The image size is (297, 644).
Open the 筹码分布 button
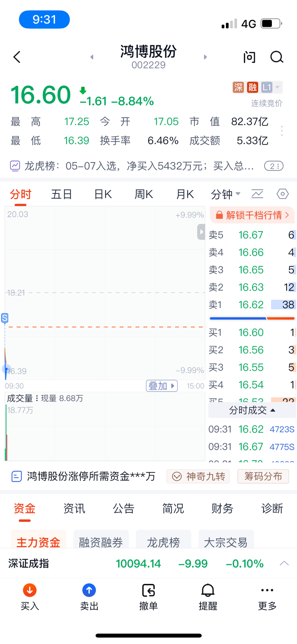263,476
